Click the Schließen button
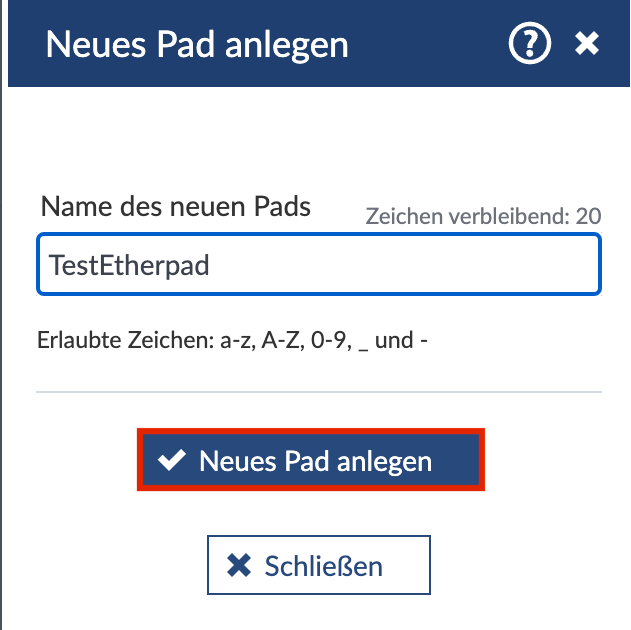 point(318,566)
